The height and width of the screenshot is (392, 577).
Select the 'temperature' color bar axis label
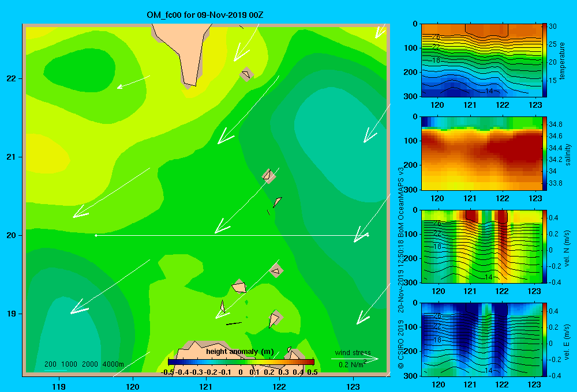(x=562, y=61)
